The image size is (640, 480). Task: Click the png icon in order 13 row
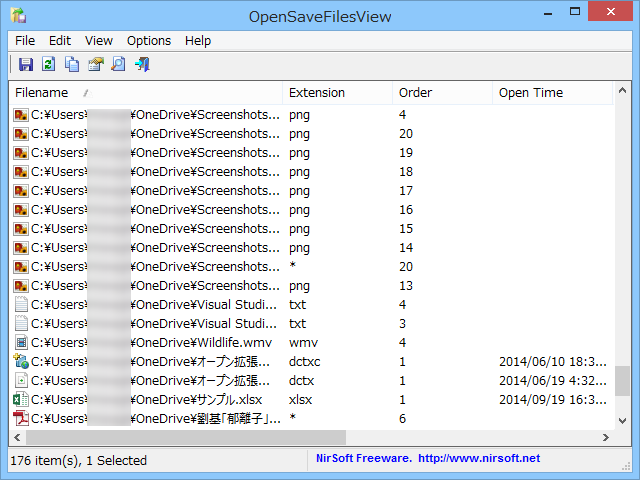pos(21,285)
